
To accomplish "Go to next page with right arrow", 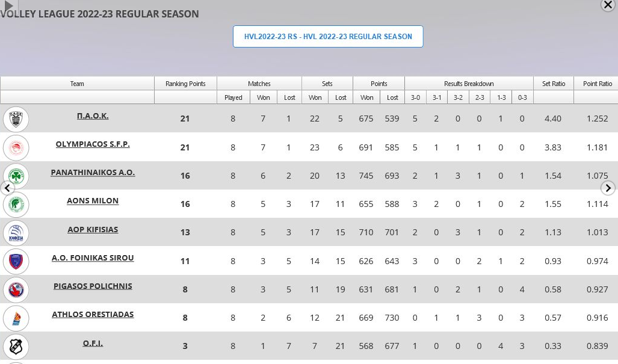I will (608, 188).
